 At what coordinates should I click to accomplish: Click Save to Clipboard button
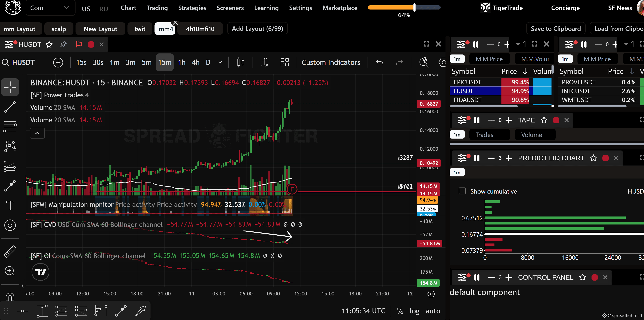point(555,29)
